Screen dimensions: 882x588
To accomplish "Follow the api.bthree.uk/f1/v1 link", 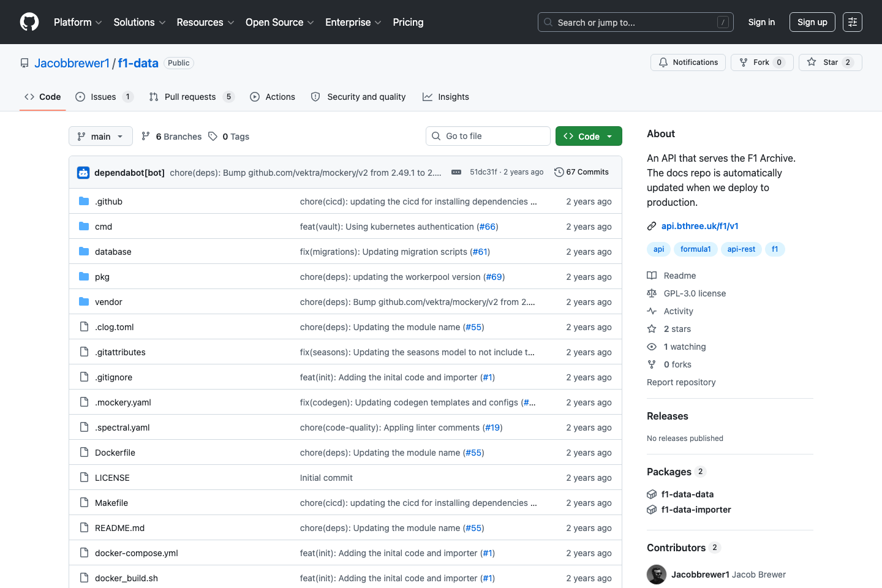I will [699, 225].
